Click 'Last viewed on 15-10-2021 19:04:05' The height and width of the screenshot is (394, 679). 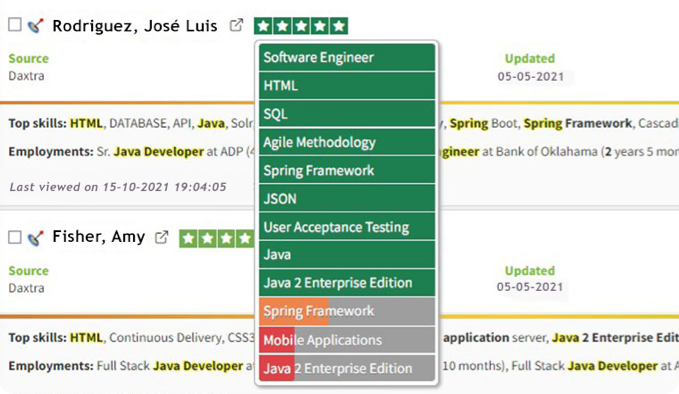tap(118, 187)
